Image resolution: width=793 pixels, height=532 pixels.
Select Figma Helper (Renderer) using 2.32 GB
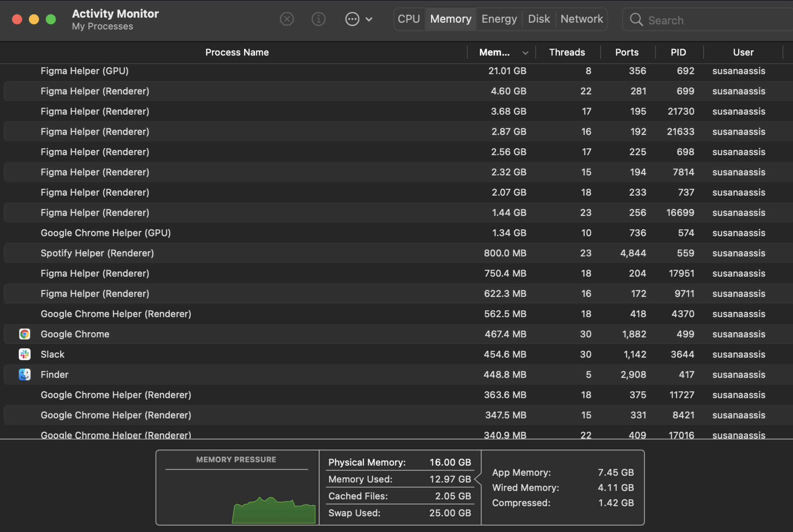(x=398, y=172)
